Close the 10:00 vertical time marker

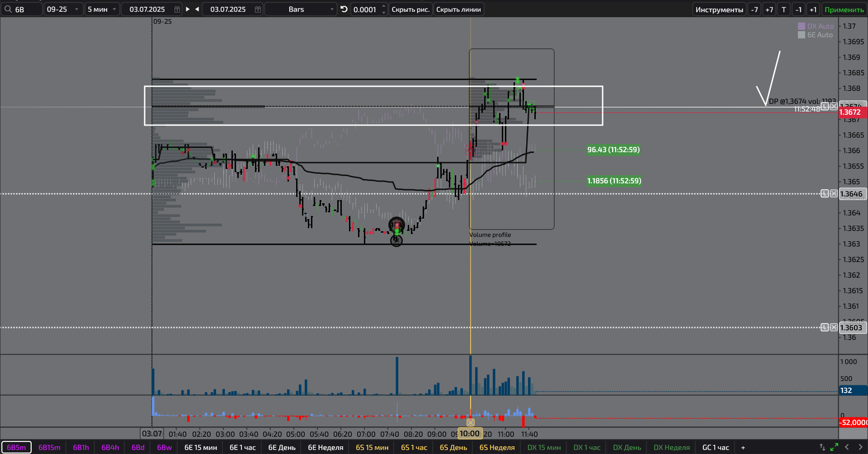pos(471,422)
